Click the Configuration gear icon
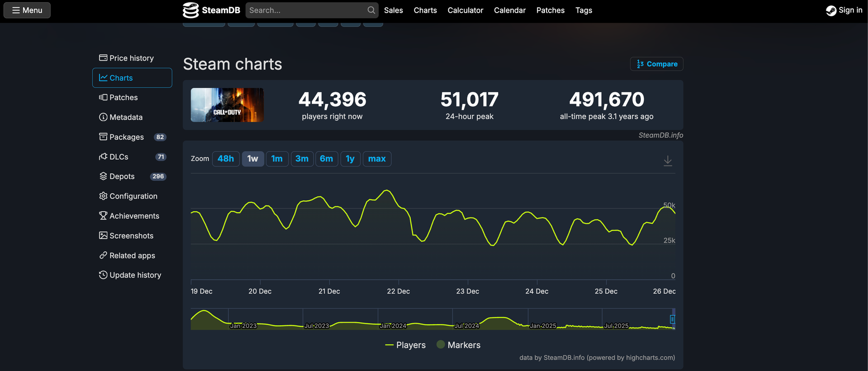Image resolution: width=868 pixels, height=371 pixels. 103,196
